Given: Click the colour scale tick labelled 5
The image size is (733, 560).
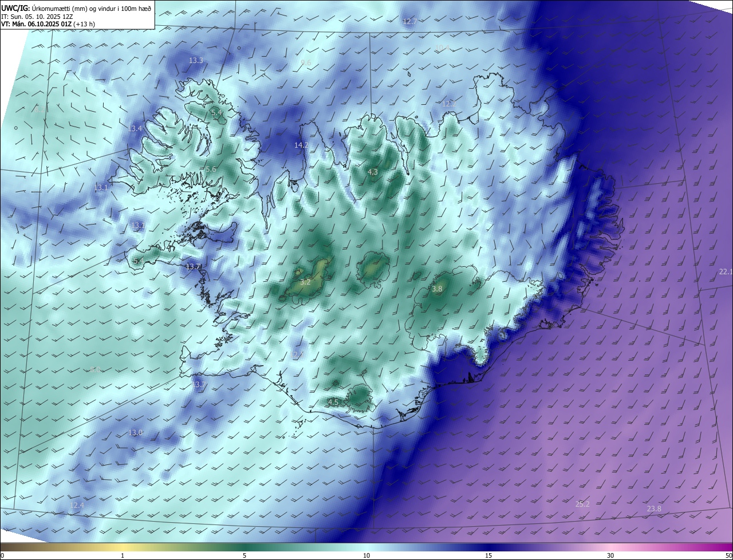Looking at the screenshot, I should click(245, 555).
